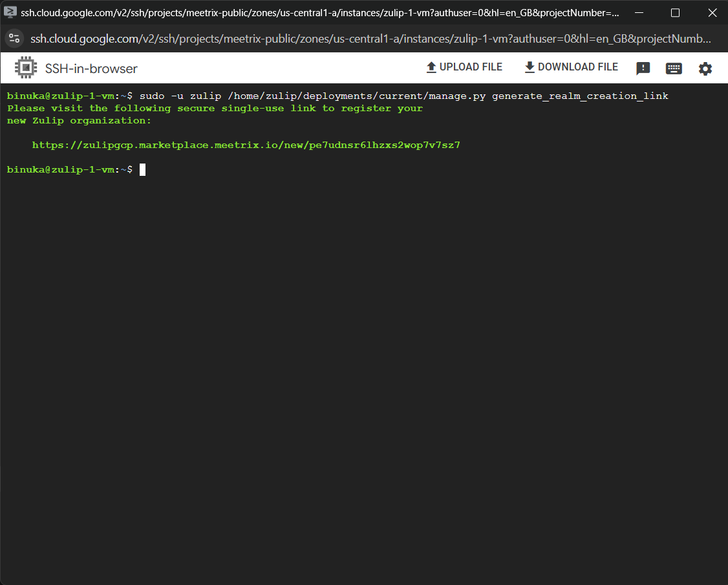
Task: Click the SSH-in-browser chip logo icon
Action: [26, 68]
